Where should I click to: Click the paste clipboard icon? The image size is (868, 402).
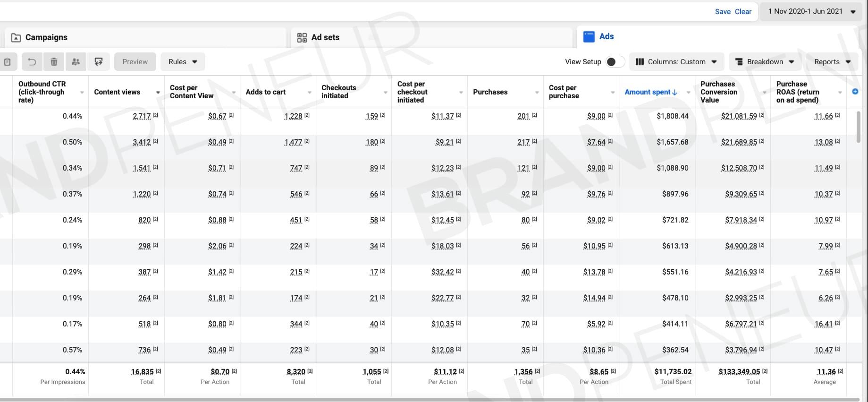(x=8, y=62)
